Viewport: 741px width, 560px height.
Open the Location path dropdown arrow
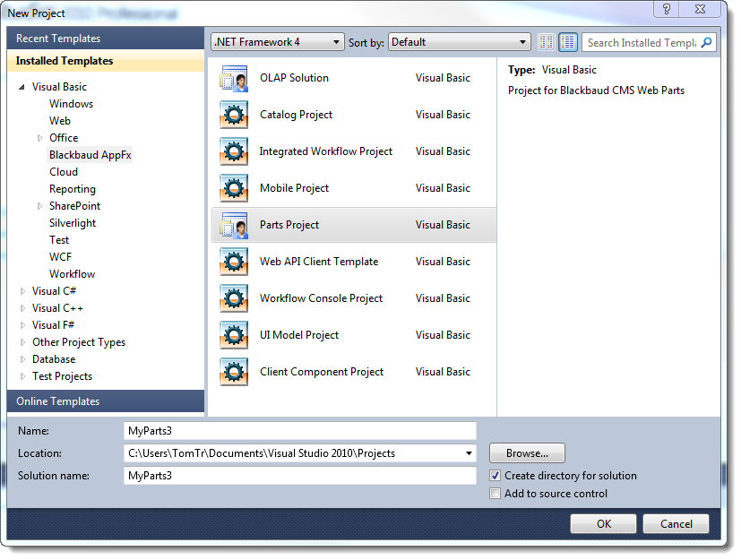pyautogui.click(x=469, y=453)
